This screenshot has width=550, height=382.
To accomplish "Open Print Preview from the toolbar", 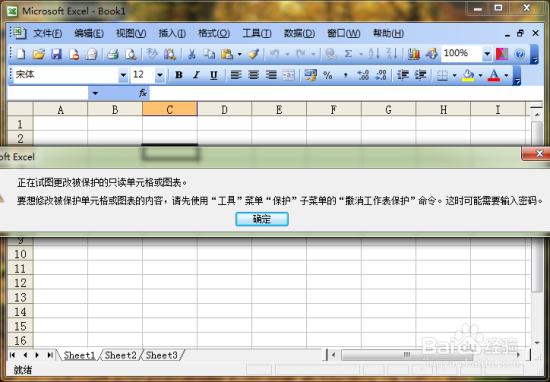I will pos(130,54).
